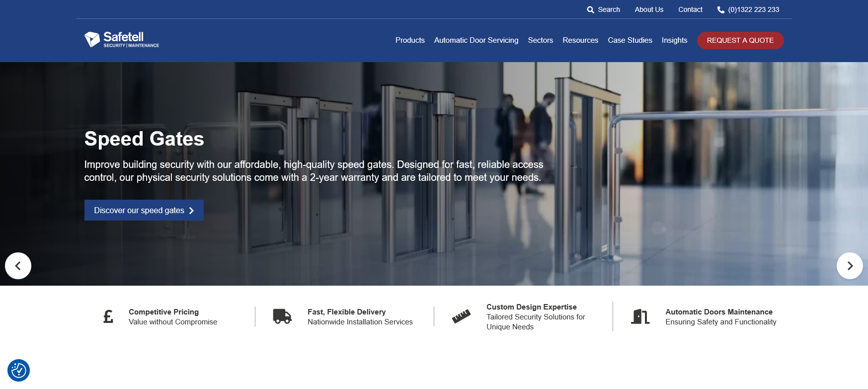Click the pound sign pricing icon
868x389 pixels.
108,316
